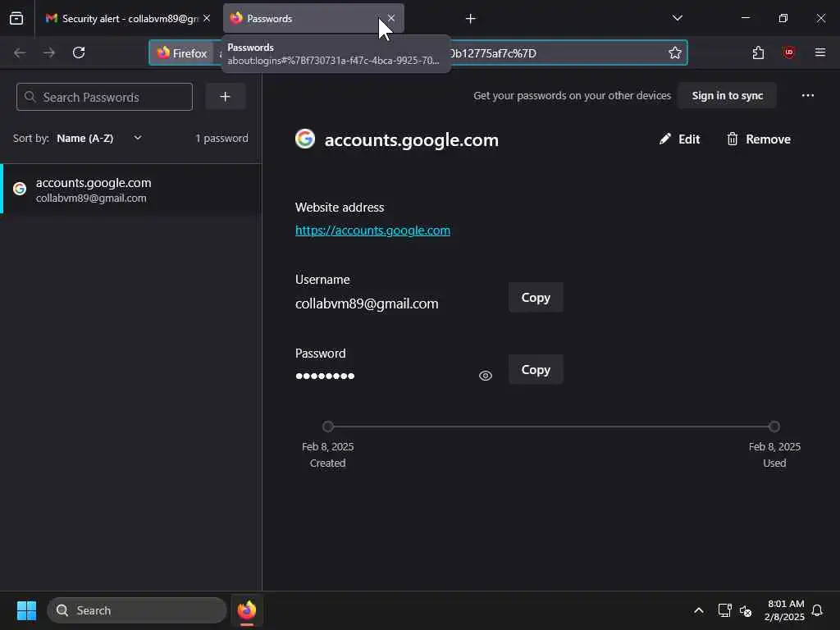Click the masked password dots field
Image resolution: width=840 pixels, height=630 pixels.
pos(325,376)
